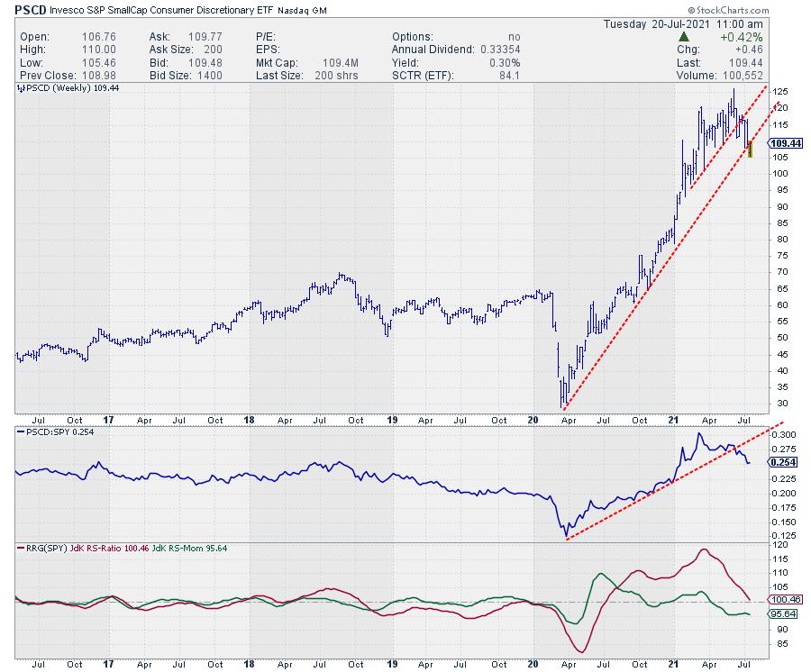The image size is (811, 672).
Task: Click the highlighted latest weekly price bar
Action: pyautogui.click(x=751, y=149)
